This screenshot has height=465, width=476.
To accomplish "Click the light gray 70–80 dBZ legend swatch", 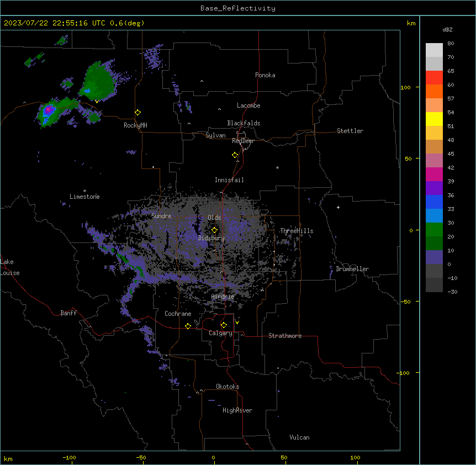I will [434, 50].
